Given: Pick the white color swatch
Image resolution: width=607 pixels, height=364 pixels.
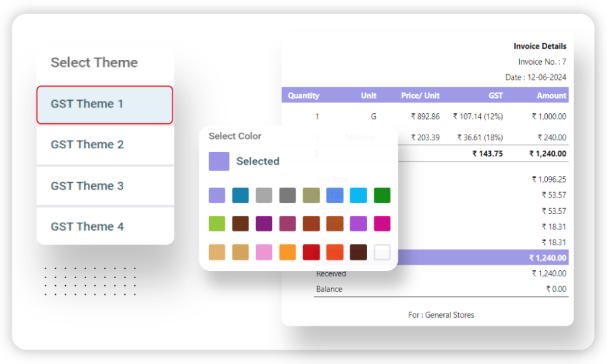Looking at the screenshot, I should click(382, 252).
